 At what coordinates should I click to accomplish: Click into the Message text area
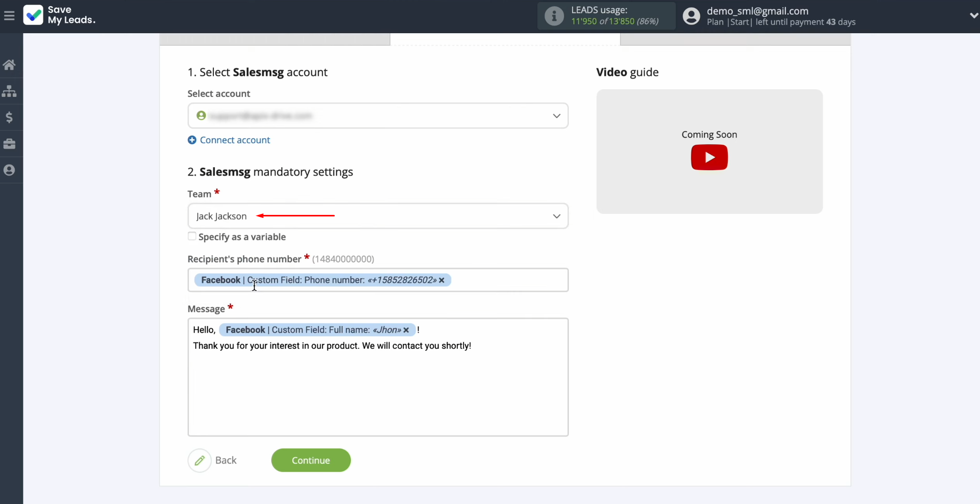378,377
